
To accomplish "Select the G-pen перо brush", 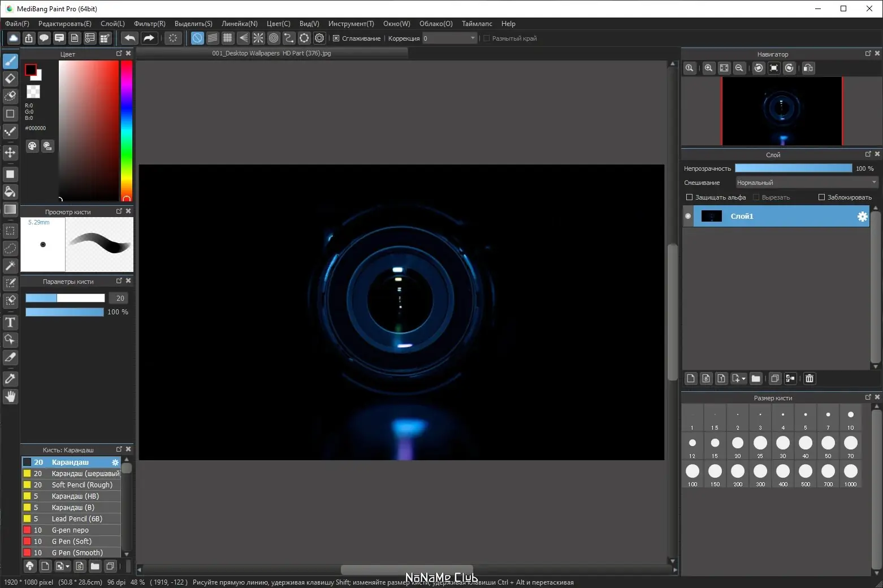I will 70,530.
